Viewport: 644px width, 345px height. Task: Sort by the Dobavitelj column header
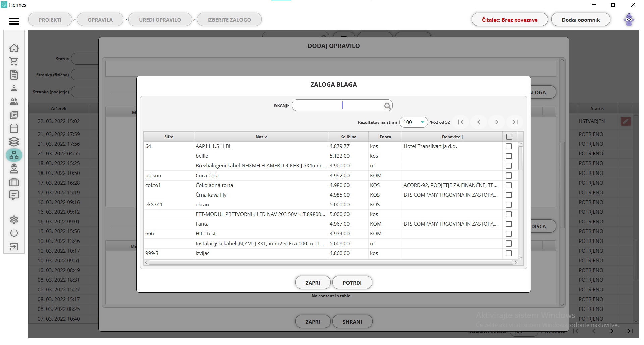(x=452, y=137)
